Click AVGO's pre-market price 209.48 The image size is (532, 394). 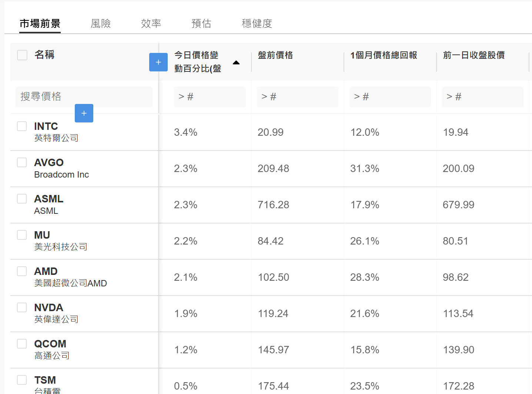(273, 168)
